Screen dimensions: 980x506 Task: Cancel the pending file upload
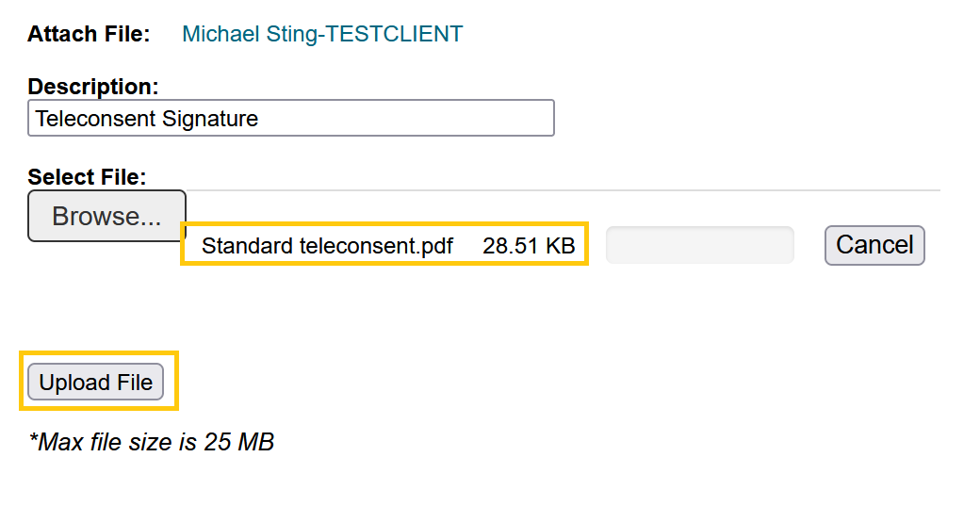tap(874, 245)
